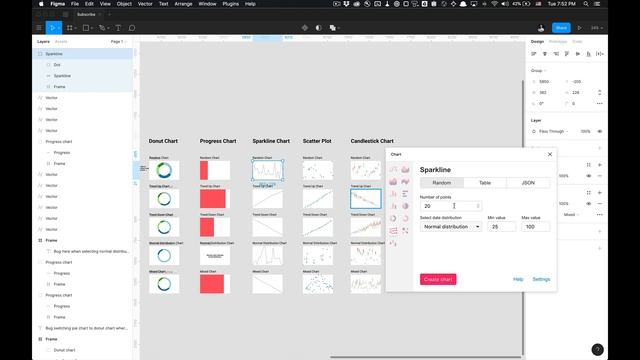Viewport: 640px width, 360px height.
Task: Click the Create chart button
Action: pos(438,279)
